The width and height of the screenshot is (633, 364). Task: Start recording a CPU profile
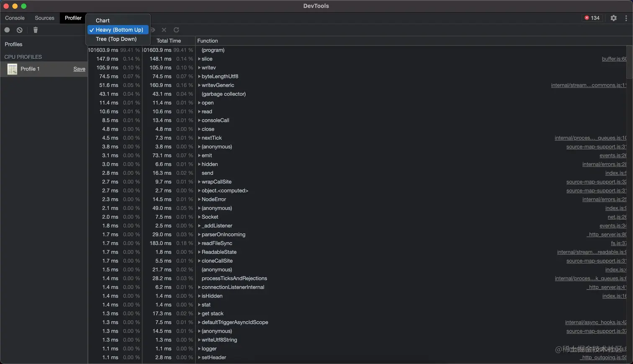click(x=7, y=30)
